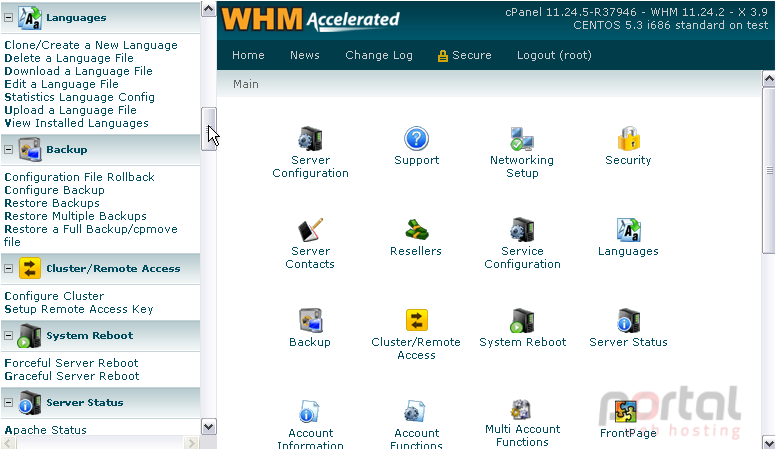Click sidebar vertical scrollbar thumb
The height and width of the screenshot is (450, 776).
coord(208,129)
